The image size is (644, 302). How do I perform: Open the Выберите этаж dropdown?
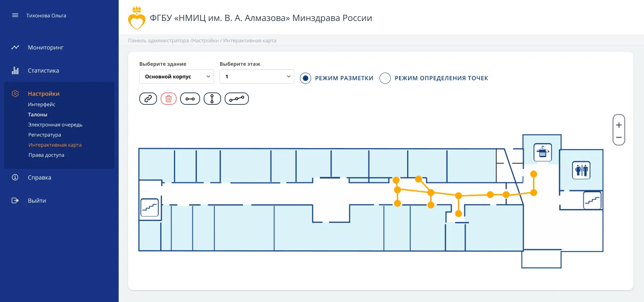[257, 77]
